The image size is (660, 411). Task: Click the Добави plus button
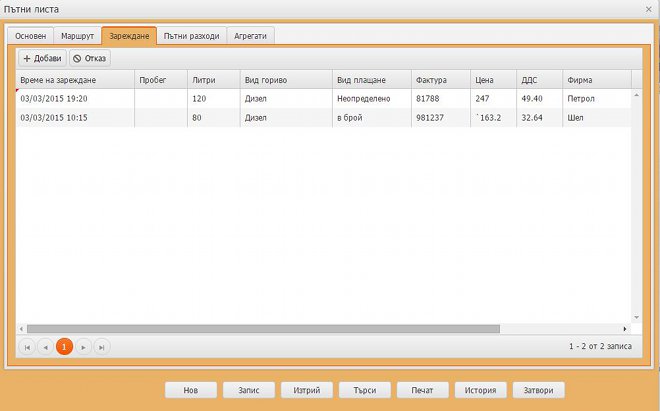42,59
